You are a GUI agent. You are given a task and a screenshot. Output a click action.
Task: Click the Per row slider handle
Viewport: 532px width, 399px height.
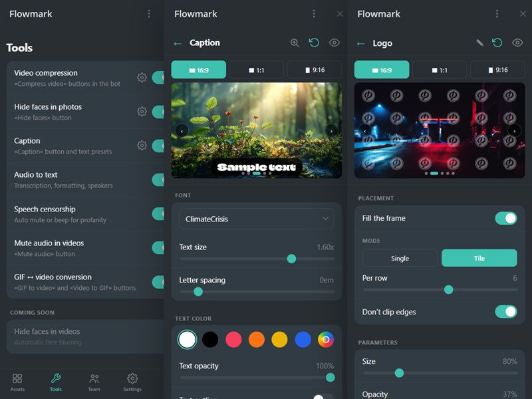[448, 289]
